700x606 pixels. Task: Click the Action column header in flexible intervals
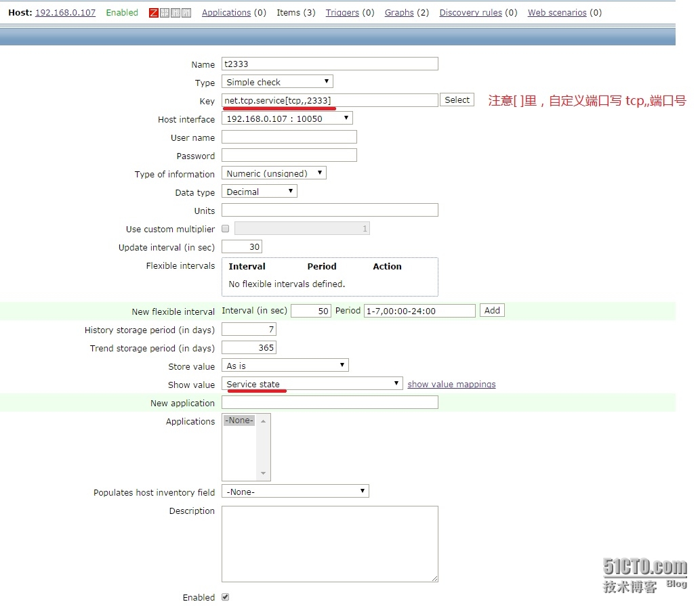(387, 266)
